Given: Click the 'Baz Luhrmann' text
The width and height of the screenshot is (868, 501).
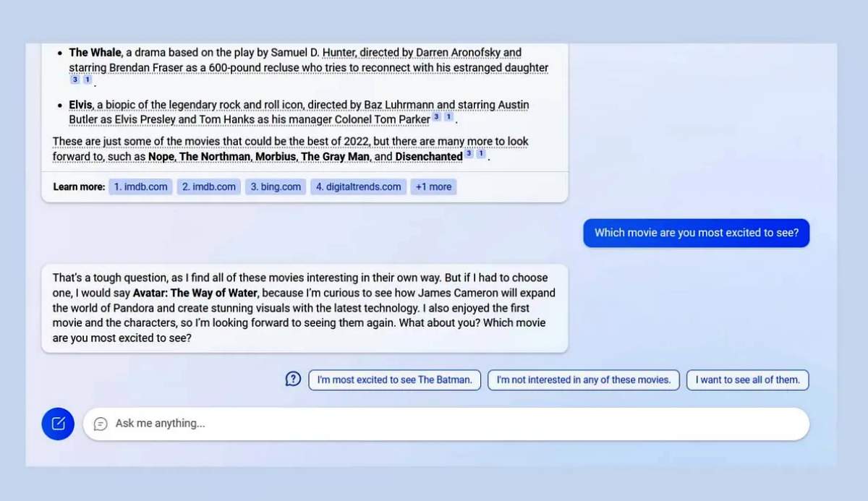Looking at the screenshot, I should (x=400, y=105).
